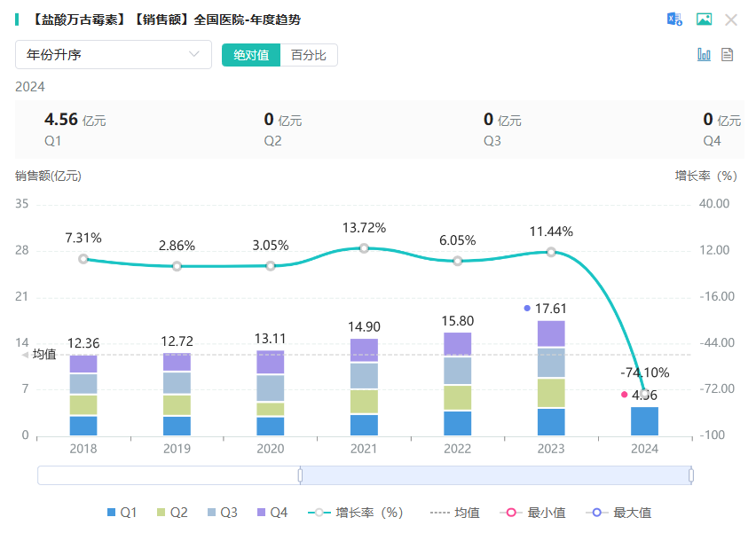Screen dimensions: 756x533
Task: Toggle 均值 line in legend
Action: [454, 513]
